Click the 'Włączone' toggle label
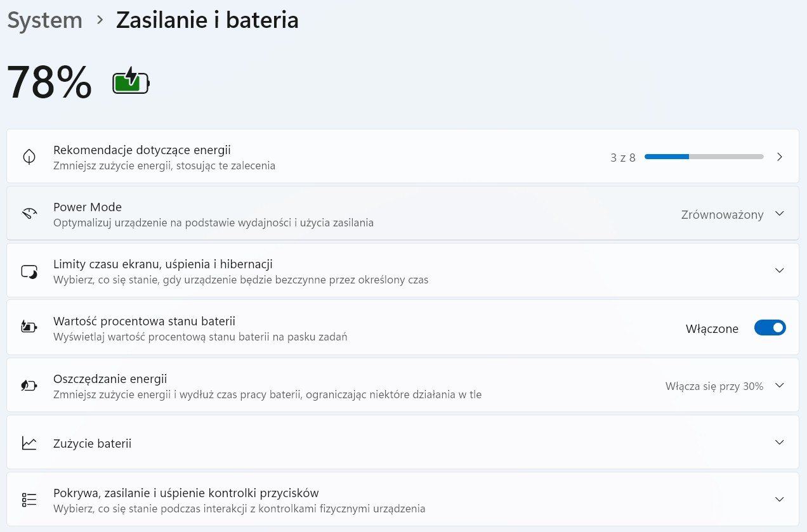Viewport: 807px width, 532px height. click(x=712, y=328)
